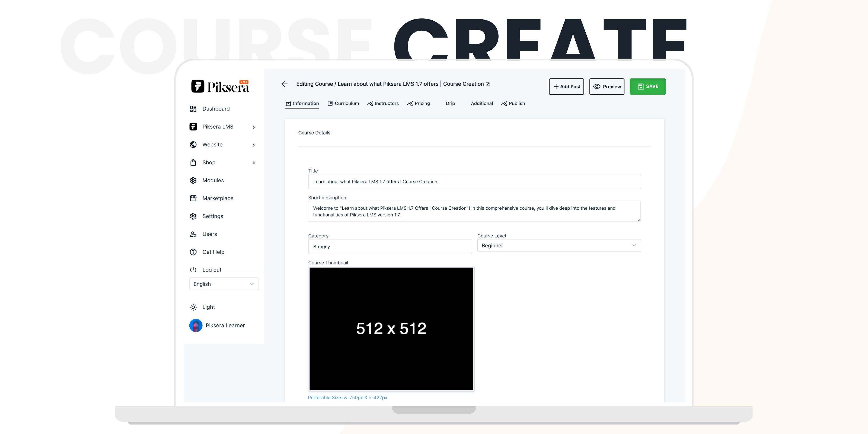Image resolution: width=868 pixels, height=434 pixels.
Task: Click the Dashboard grid icon
Action: (x=193, y=109)
